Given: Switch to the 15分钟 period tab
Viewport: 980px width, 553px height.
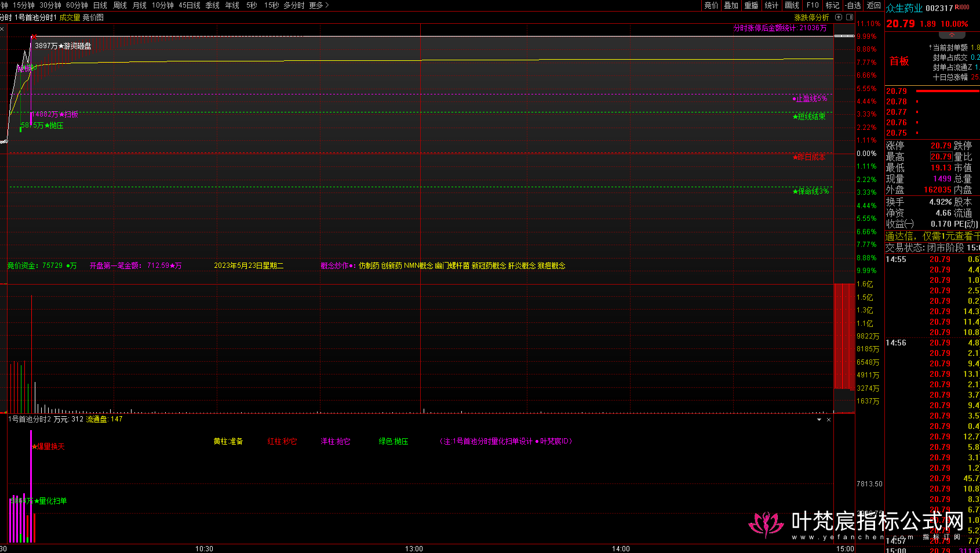Looking at the screenshot, I should (24, 5).
